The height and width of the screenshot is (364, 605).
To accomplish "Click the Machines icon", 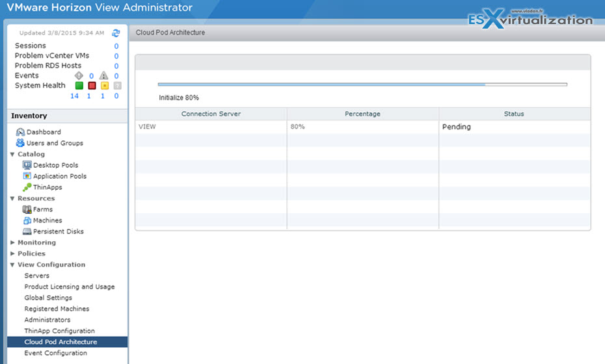I will (27, 220).
